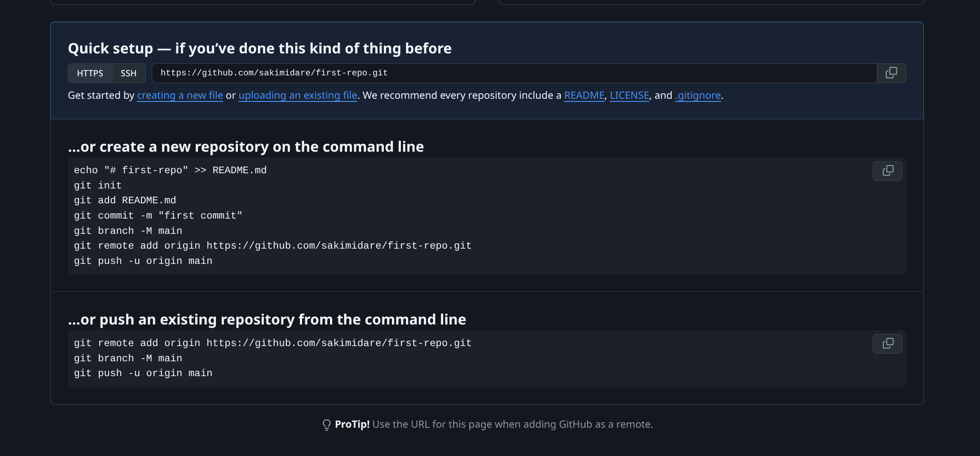Open the .gitignore link
980x456 pixels.
point(698,96)
